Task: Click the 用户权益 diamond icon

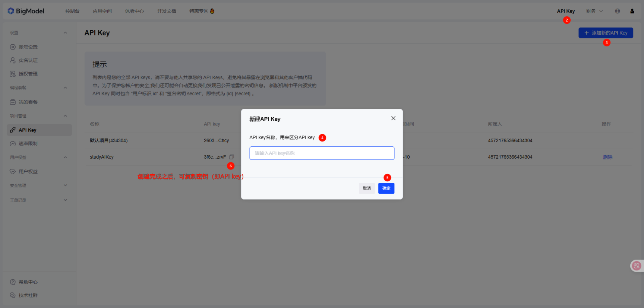Action: (13, 171)
